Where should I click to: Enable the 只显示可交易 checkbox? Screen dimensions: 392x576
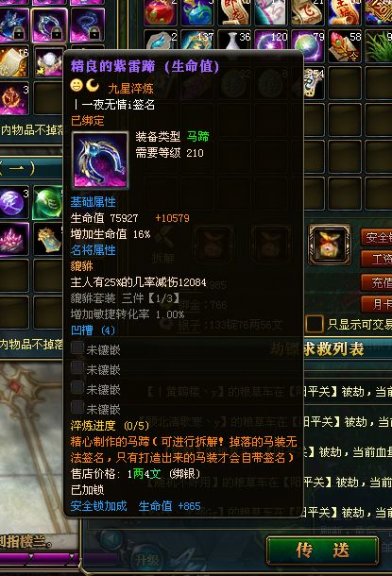[315, 324]
